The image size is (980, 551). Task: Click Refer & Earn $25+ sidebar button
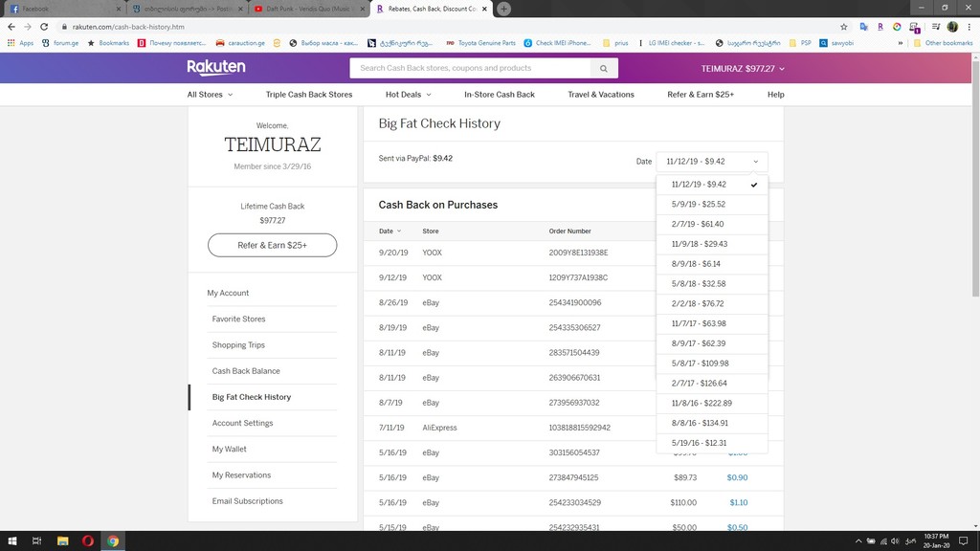click(273, 245)
